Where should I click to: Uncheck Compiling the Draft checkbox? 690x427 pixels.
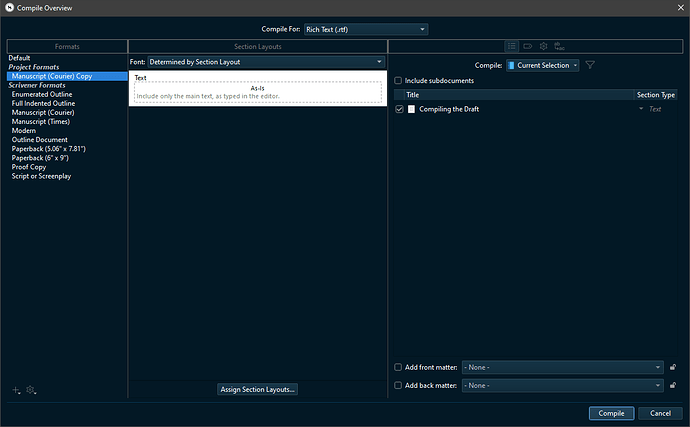(x=399, y=109)
